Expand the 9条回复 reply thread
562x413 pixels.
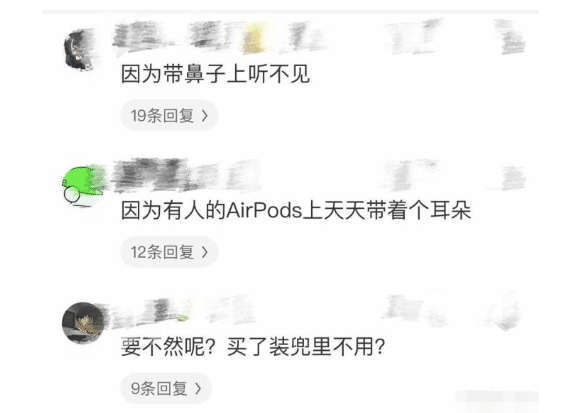click(166, 388)
